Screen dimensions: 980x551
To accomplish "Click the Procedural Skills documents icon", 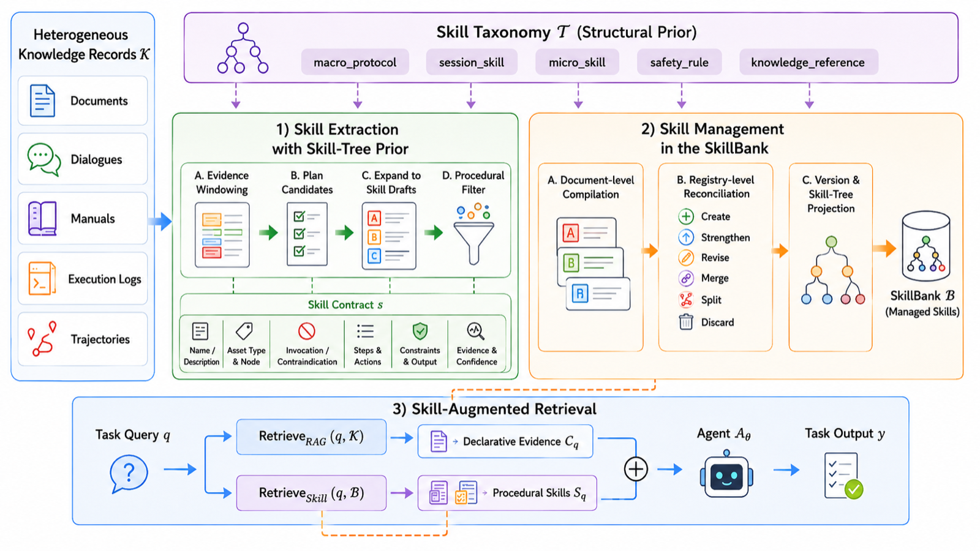I will tap(453, 492).
